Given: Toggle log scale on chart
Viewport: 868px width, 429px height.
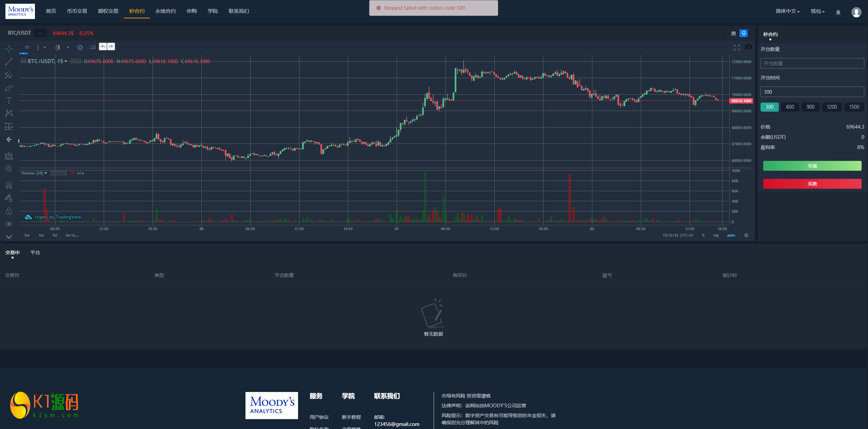Looking at the screenshot, I should pos(716,235).
